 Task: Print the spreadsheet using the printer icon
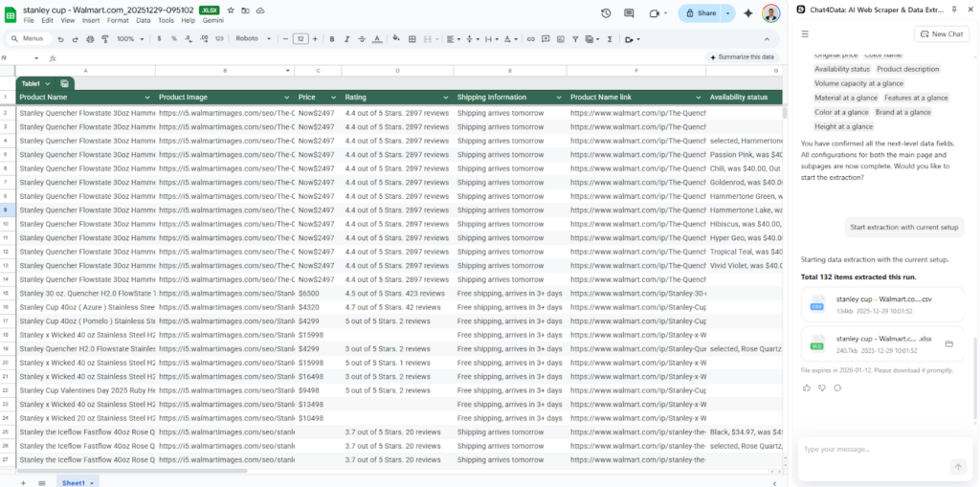click(x=90, y=39)
